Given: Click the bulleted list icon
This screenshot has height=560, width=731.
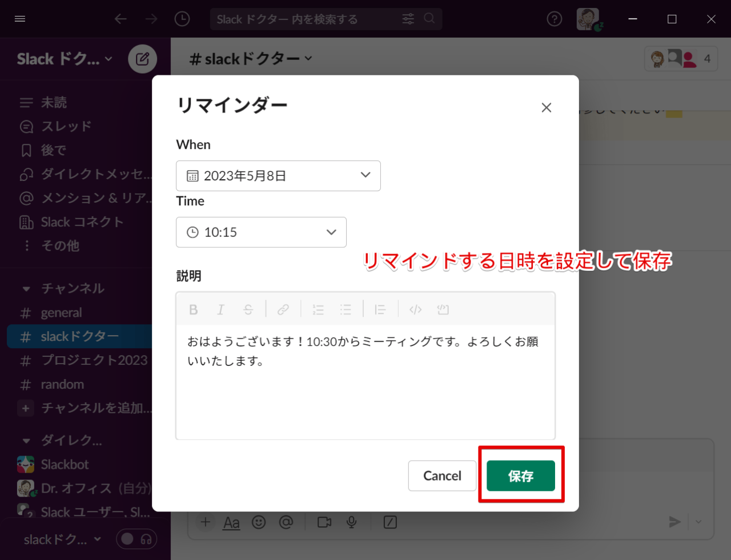Looking at the screenshot, I should point(346,309).
